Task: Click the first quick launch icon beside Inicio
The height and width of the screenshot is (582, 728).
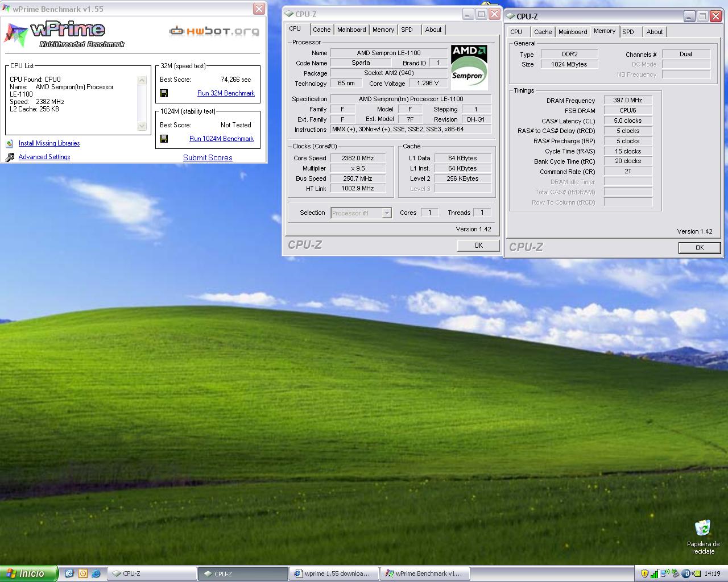Action: tap(69, 573)
